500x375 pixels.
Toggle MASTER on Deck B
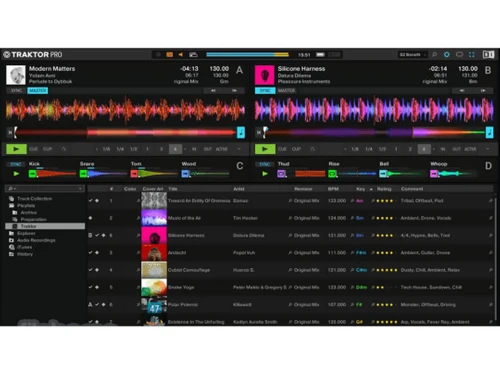pos(287,91)
